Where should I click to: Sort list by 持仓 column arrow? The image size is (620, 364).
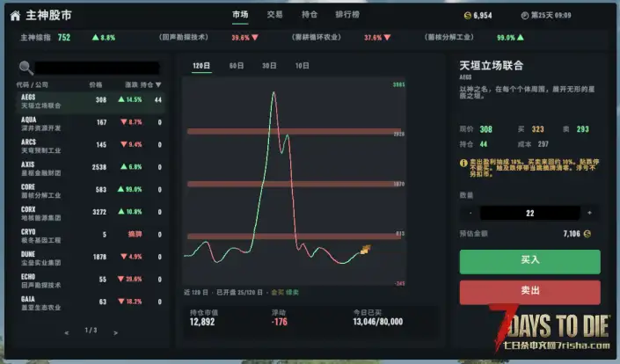point(158,84)
